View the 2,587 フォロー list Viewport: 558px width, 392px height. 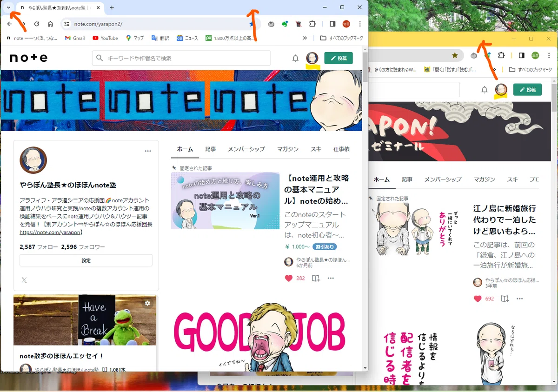coord(39,247)
